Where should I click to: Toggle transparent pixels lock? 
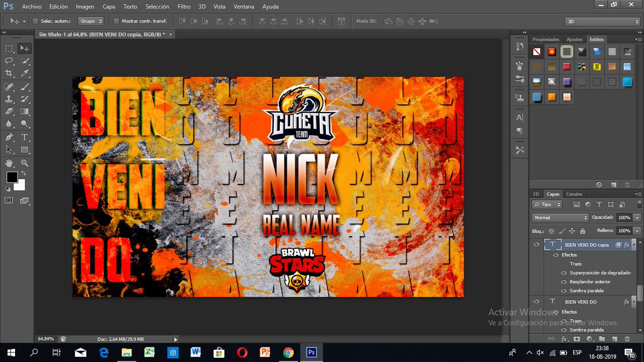(x=551, y=231)
